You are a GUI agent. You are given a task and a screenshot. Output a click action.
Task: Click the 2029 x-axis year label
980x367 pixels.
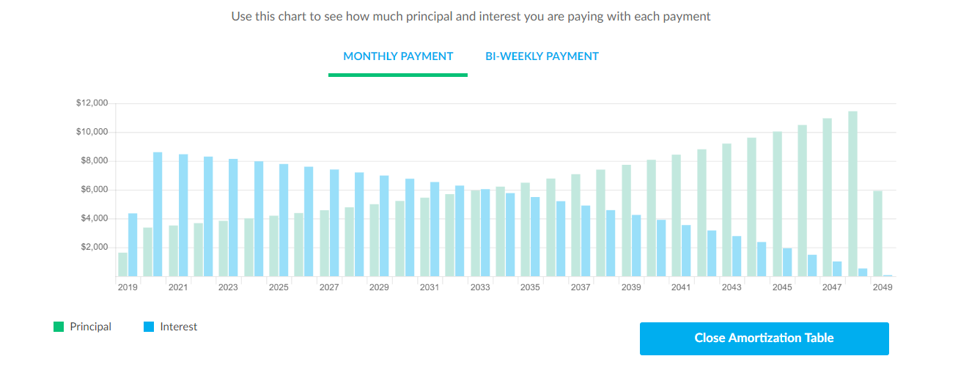click(379, 287)
